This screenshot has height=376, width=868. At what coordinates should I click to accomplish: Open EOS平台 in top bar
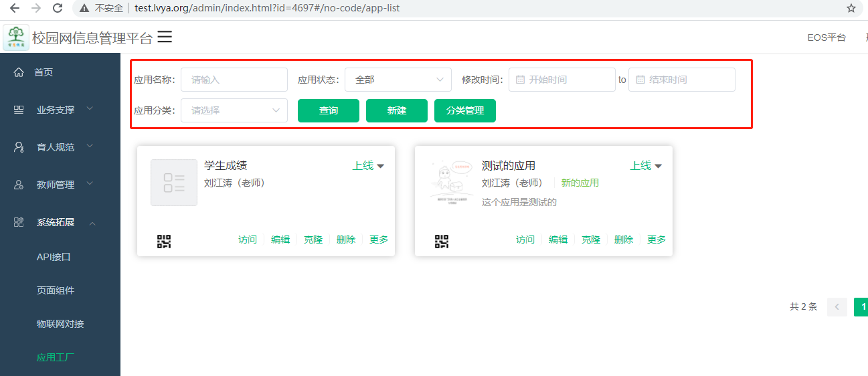tap(827, 37)
